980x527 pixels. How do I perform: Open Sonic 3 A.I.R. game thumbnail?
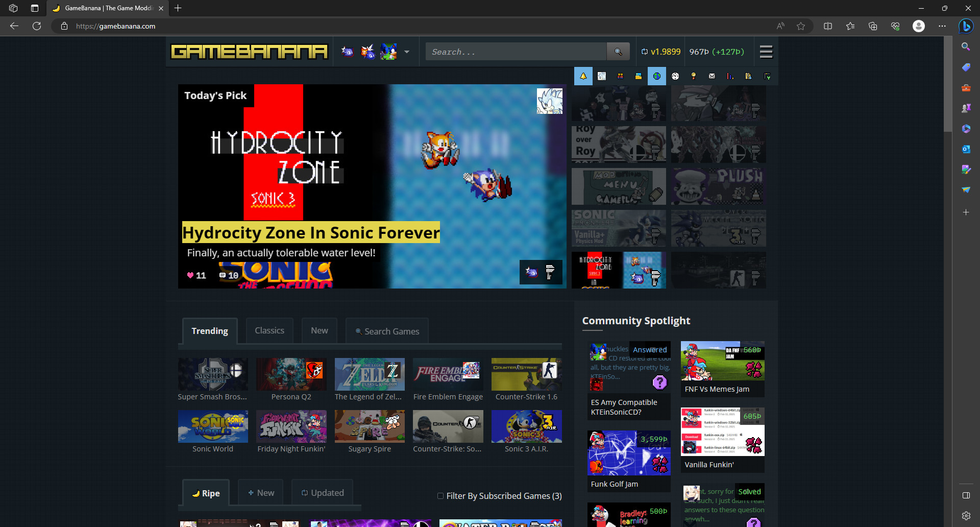click(527, 426)
